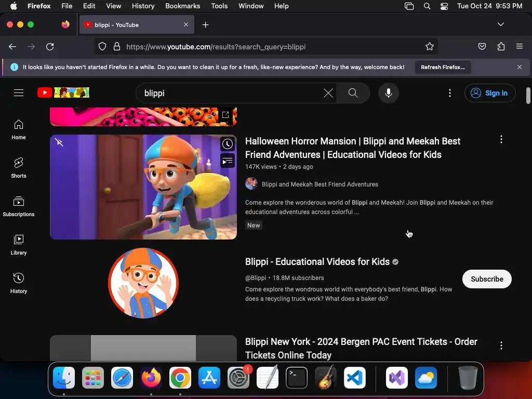Open the YouTube hamburger guide menu
The width and height of the screenshot is (532, 399).
[19, 92]
